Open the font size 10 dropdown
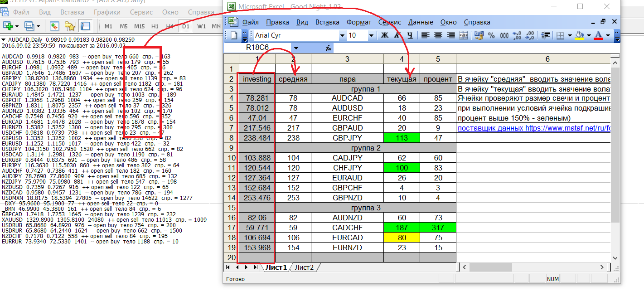 click(371, 35)
